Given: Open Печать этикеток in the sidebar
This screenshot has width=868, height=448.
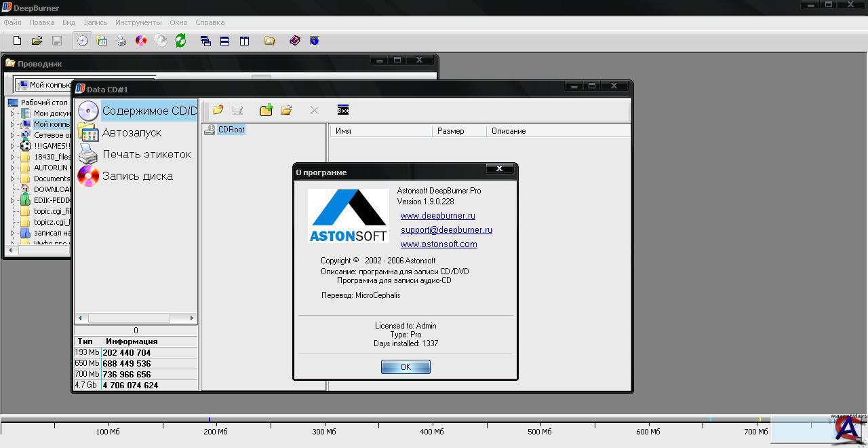Looking at the screenshot, I should pos(146,154).
